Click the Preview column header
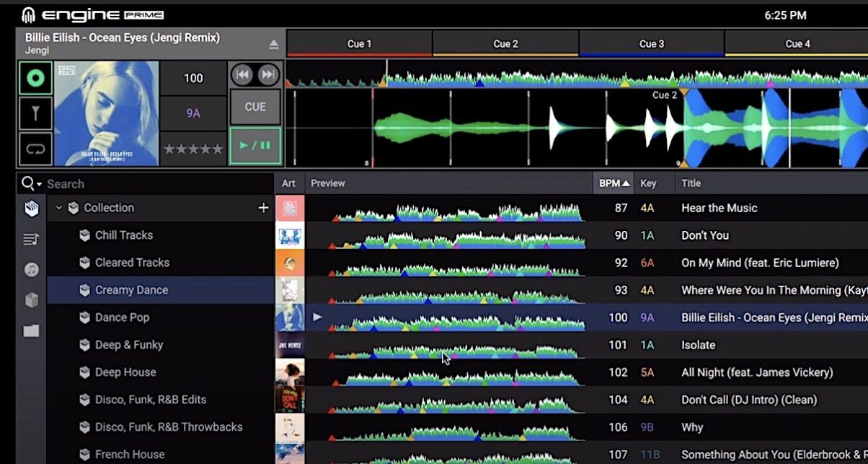This screenshot has width=868, height=464. 449,183
